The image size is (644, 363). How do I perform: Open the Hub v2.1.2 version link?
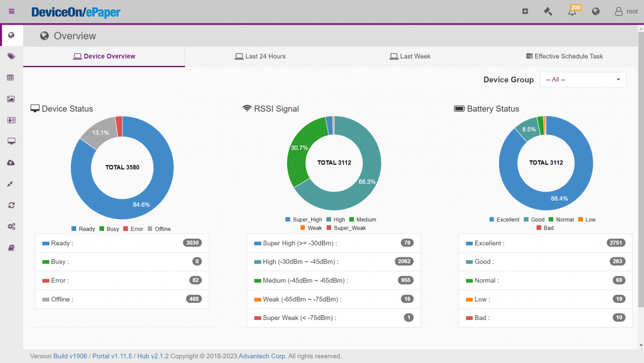(x=152, y=355)
